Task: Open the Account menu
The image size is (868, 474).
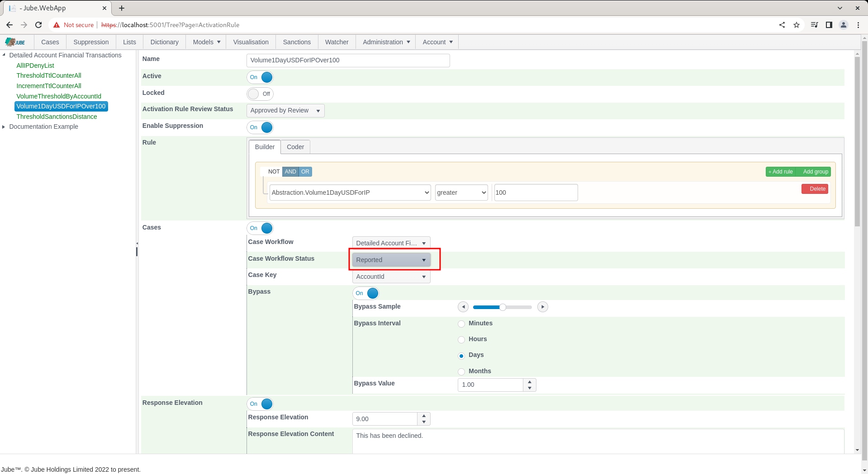Action: click(437, 42)
